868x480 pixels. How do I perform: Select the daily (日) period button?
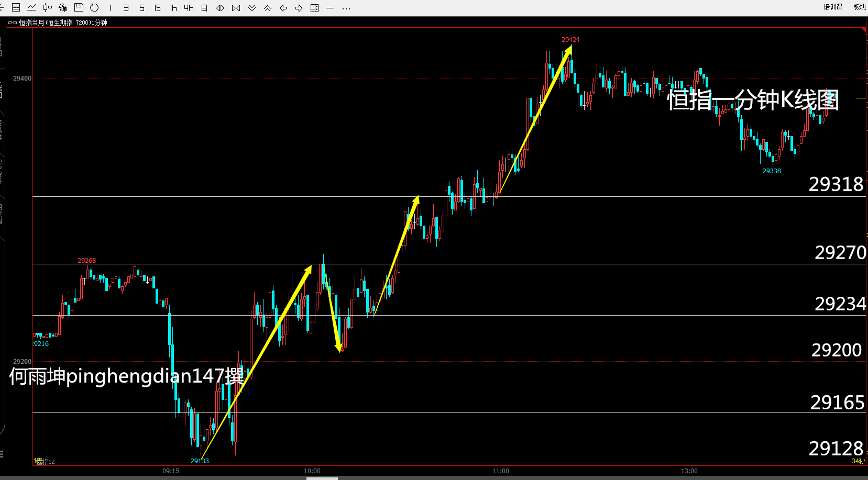click(204, 8)
